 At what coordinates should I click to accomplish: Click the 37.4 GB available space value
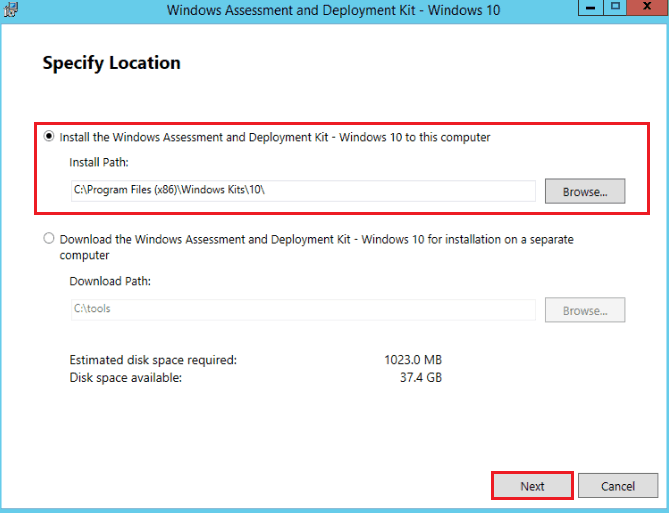click(421, 378)
